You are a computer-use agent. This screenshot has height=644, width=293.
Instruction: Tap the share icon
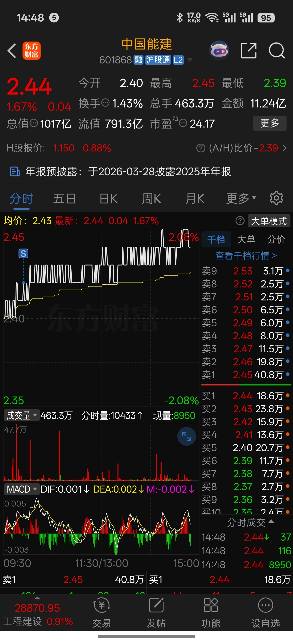pyautogui.click(x=248, y=51)
